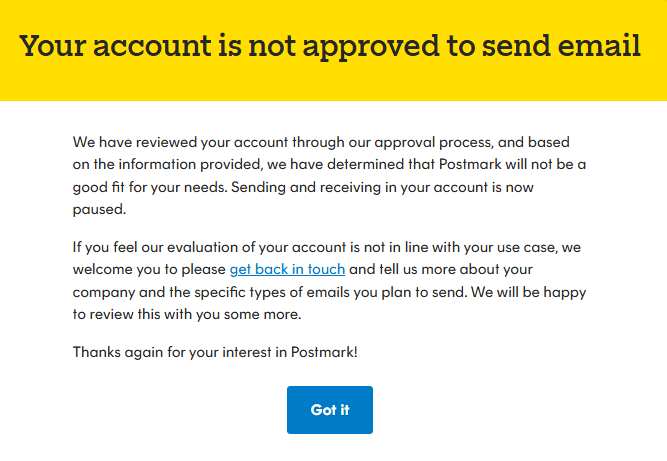Click the word email in the yellow heading
Viewport: 667px width, 461px height.
tap(605, 47)
